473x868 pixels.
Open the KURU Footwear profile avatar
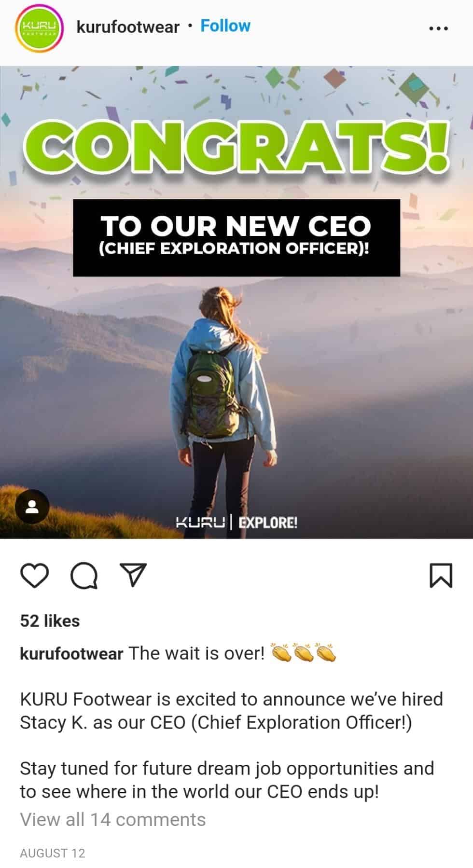pos(40,27)
